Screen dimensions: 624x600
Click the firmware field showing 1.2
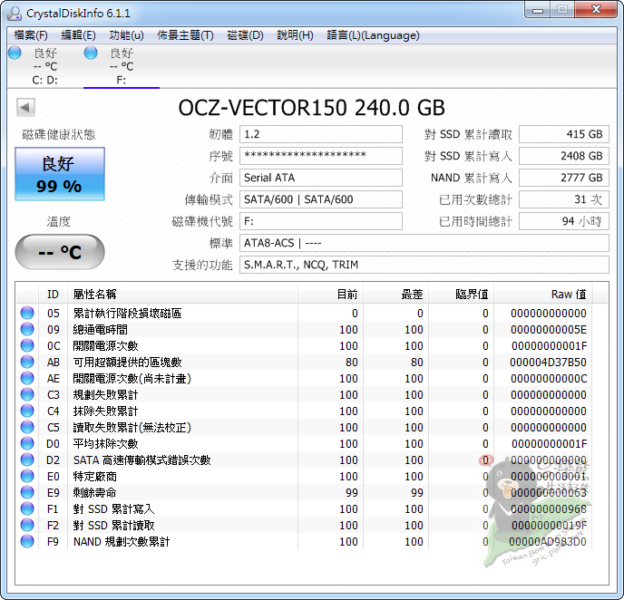321,134
